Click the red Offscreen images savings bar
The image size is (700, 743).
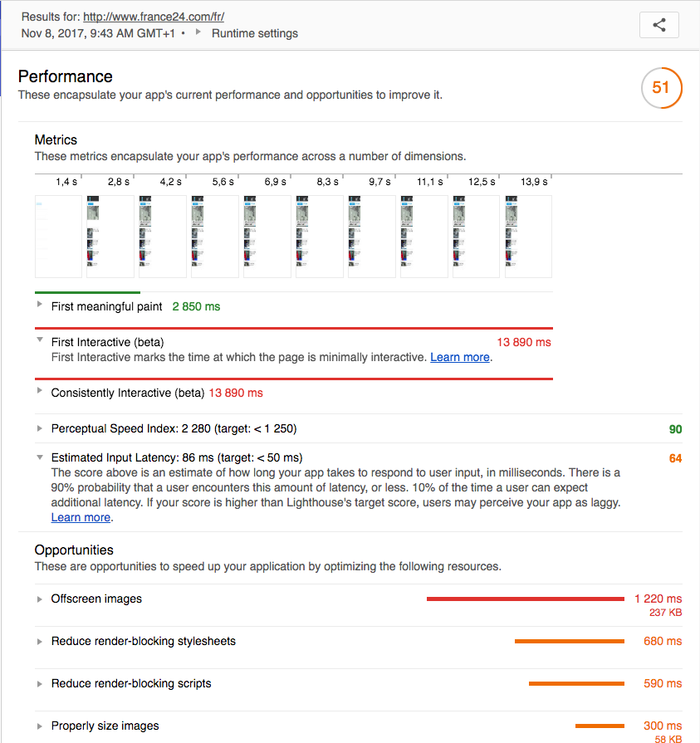[x=525, y=599]
